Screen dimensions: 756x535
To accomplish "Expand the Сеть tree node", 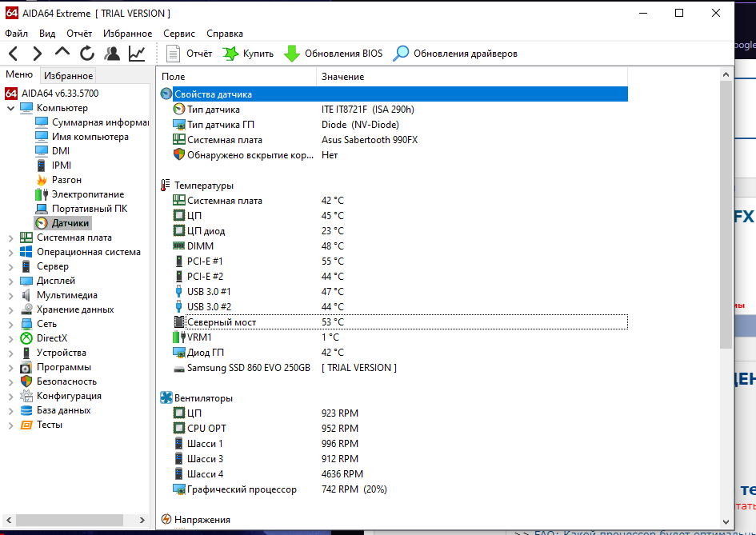I will pyautogui.click(x=10, y=325).
